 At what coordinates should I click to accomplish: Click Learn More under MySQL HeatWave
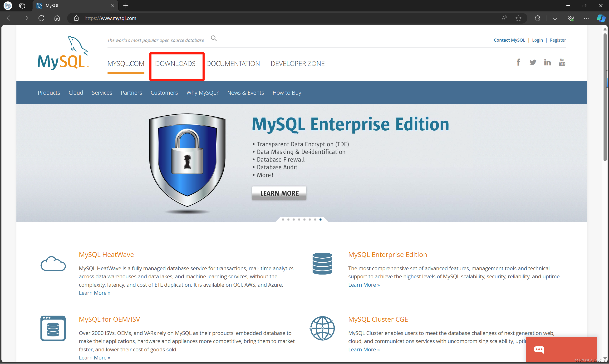point(94,293)
